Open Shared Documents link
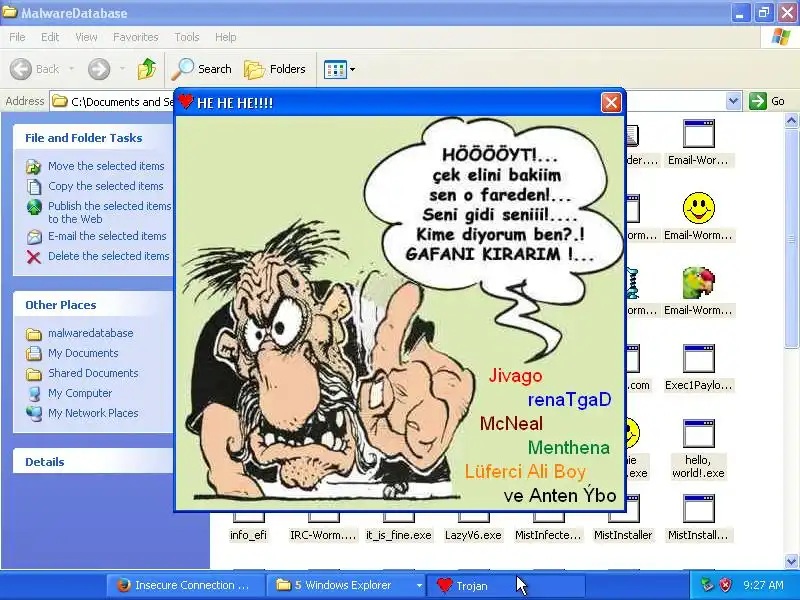The height and width of the screenshot is (600, 800). click(x=93, y=373)
